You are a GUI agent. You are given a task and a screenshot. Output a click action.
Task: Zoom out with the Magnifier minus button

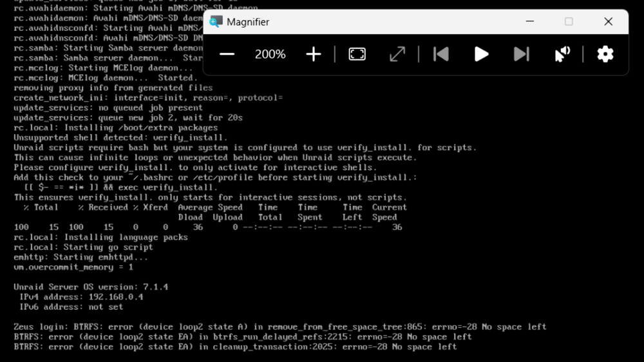(x=227, y=54)
